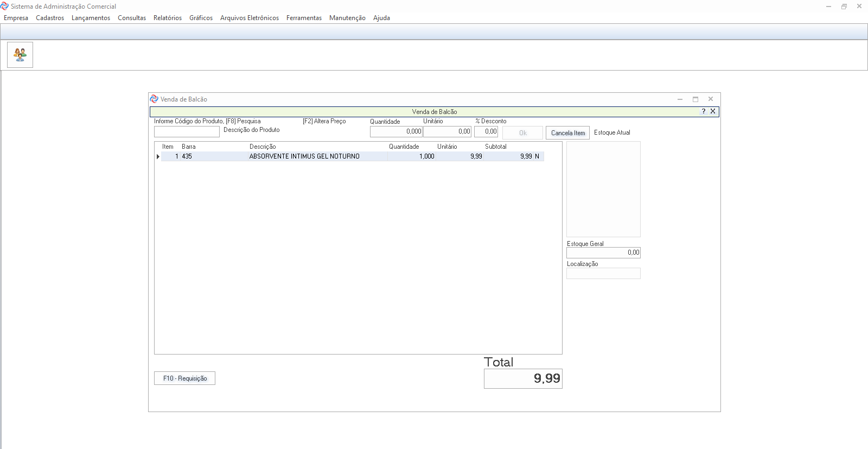This screenshot has height=449, width=868.
Task: Focus the product code input field
Action: (187, 131)
